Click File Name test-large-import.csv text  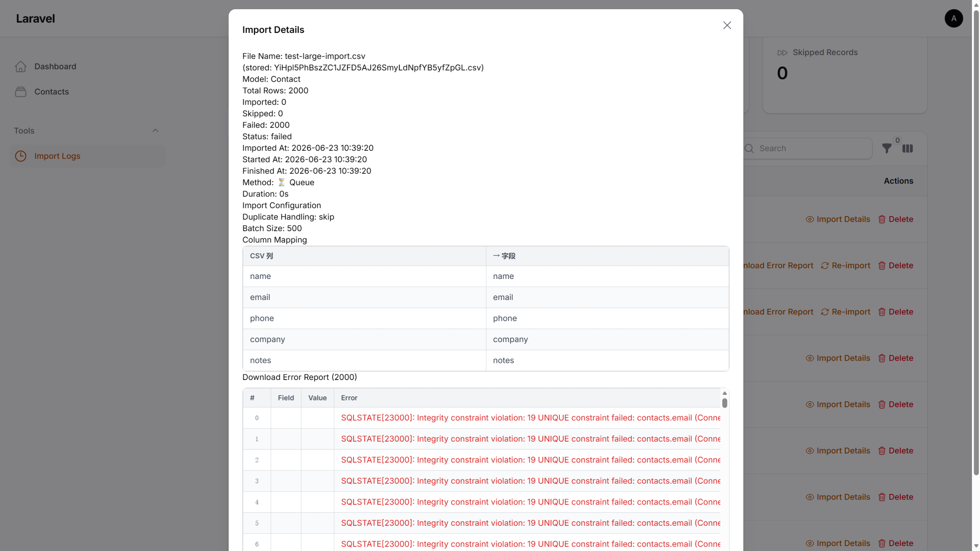point(304,56)
